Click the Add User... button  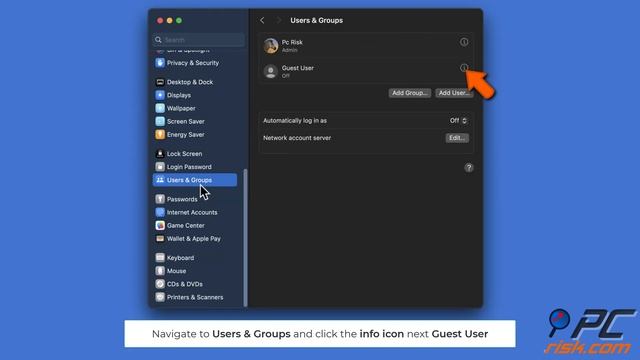[453, 93]
